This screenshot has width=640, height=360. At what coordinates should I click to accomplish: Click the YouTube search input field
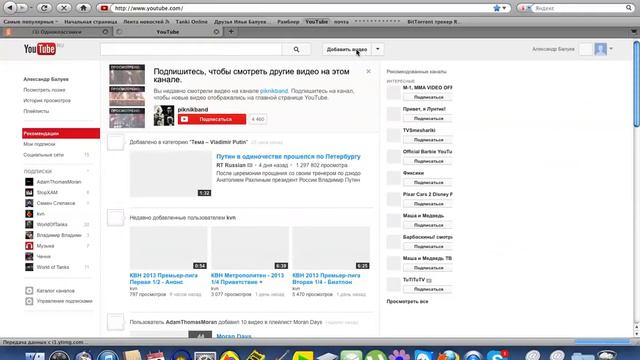[x=191, y=49]
